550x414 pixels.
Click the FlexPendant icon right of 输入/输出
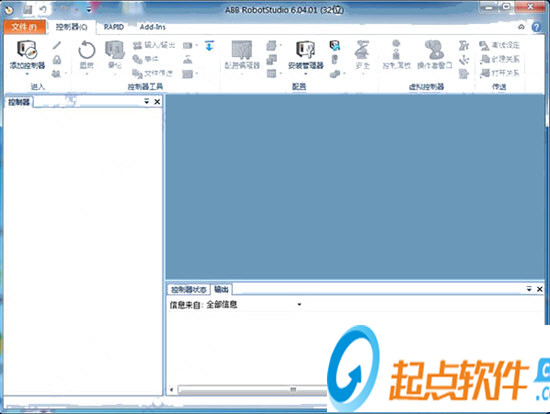[x=188, y=45]
